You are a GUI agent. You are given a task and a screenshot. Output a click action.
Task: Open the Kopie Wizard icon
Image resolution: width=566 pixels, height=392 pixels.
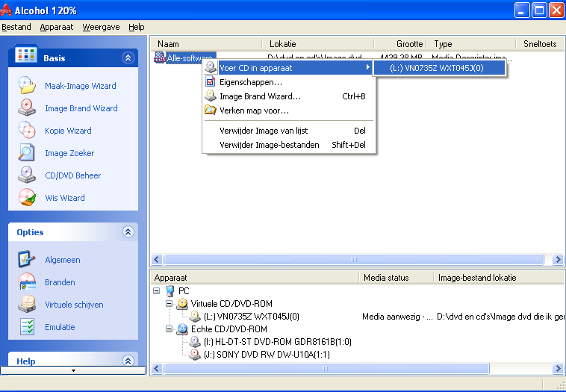[27, 131]
